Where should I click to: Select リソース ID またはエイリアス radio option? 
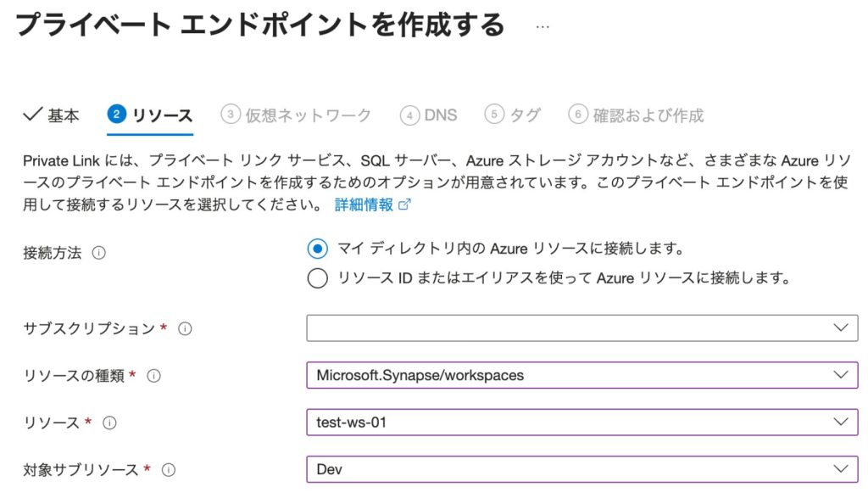(x=317, y=278)
